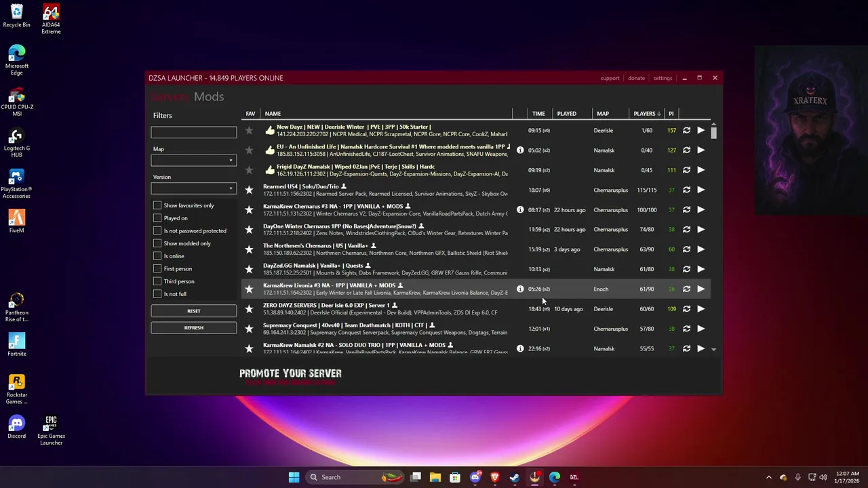
Task: Toggle the favourite star for DayZed.GG Namalsk server
Action: [249, 269]
